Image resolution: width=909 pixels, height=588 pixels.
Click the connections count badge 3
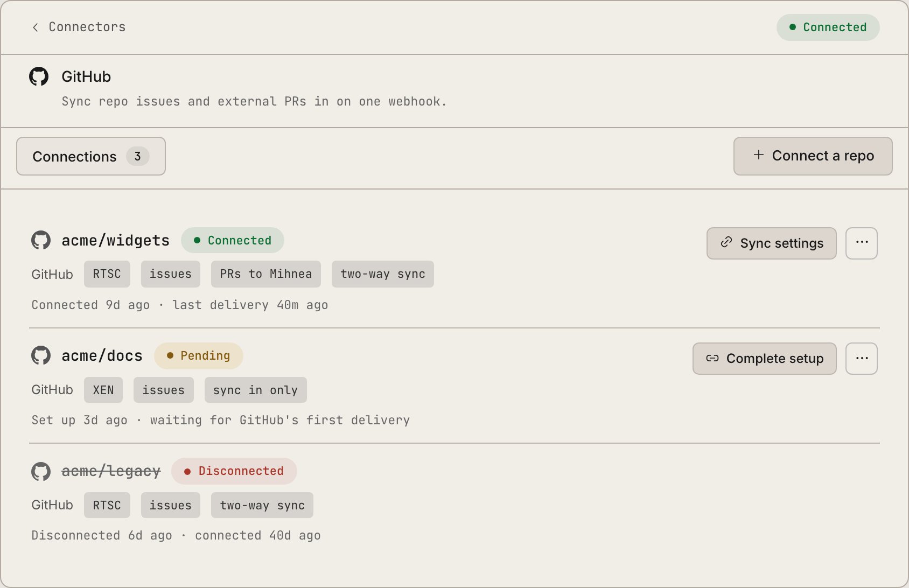(x=138, y=156)
